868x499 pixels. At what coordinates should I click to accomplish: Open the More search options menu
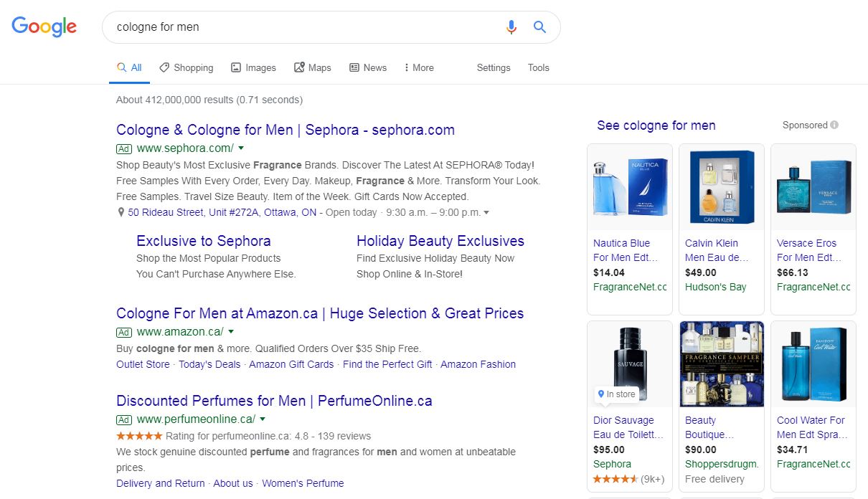coord(419,67)
